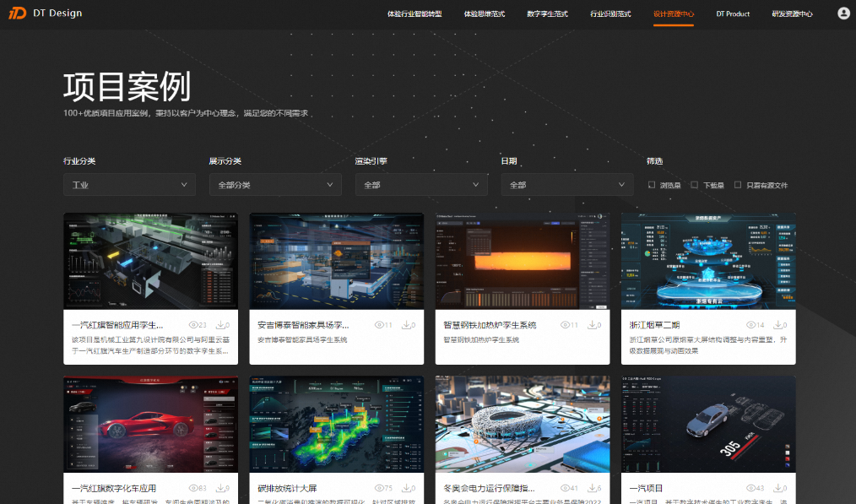Click eye icon on 安吉博泰智能家具场 card

(379, 325)
